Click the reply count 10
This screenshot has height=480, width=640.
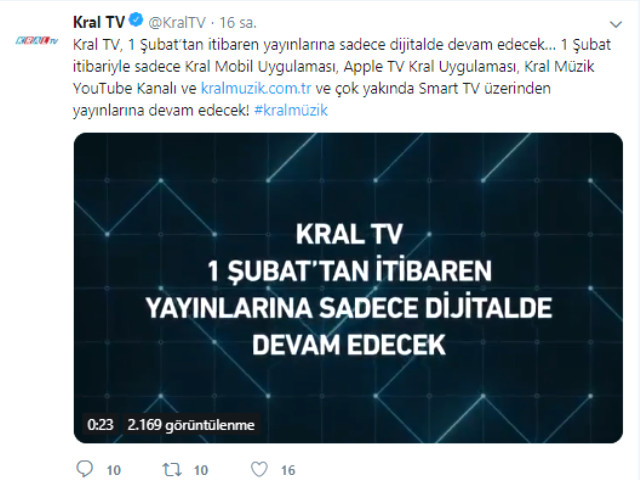tap(113, 470)
